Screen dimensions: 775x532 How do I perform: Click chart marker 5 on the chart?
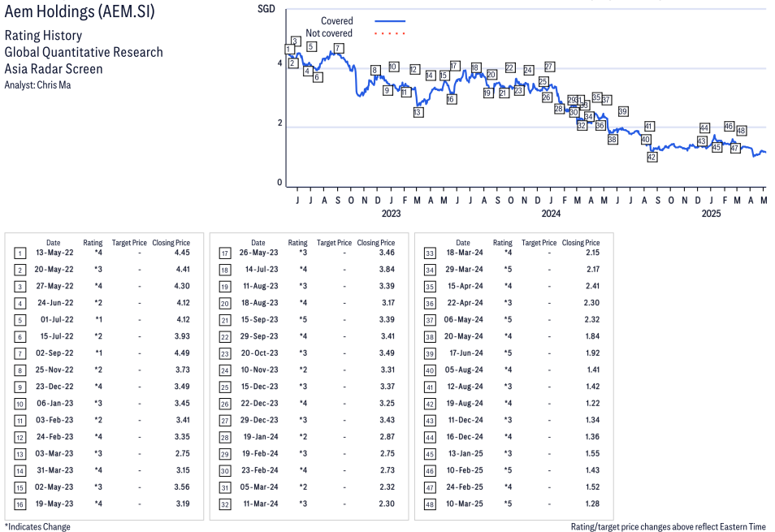311,46
